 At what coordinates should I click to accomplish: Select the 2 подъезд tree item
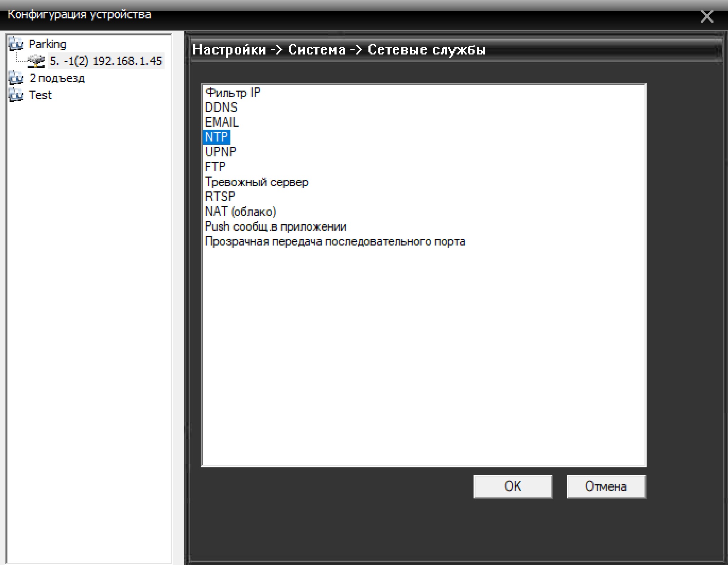pyautogui.click(x=57, y=78)
